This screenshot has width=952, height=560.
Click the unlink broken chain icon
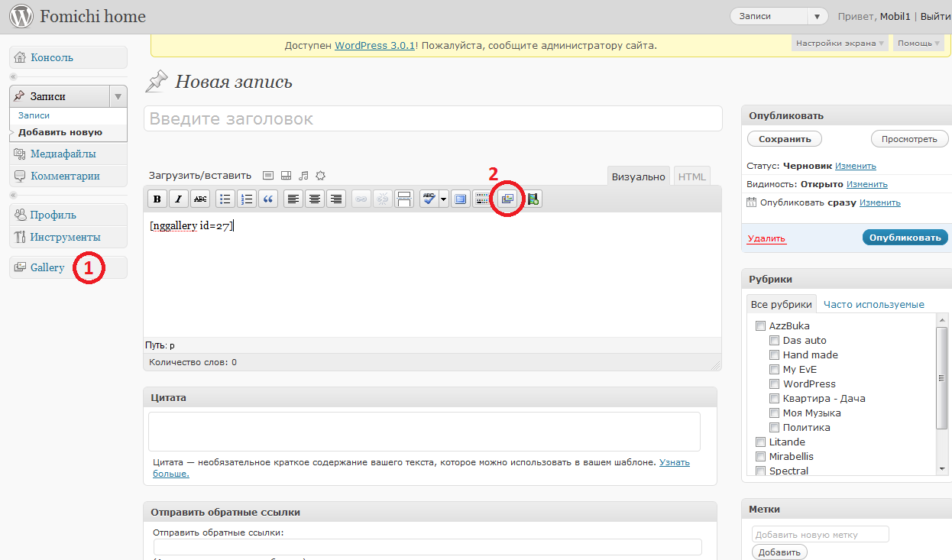tap(383, 199)
